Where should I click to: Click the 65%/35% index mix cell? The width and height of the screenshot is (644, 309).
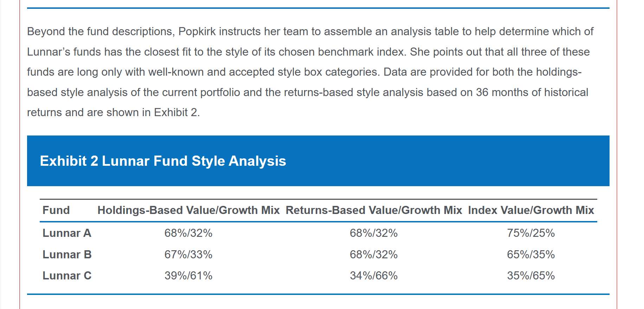[531, 254]
